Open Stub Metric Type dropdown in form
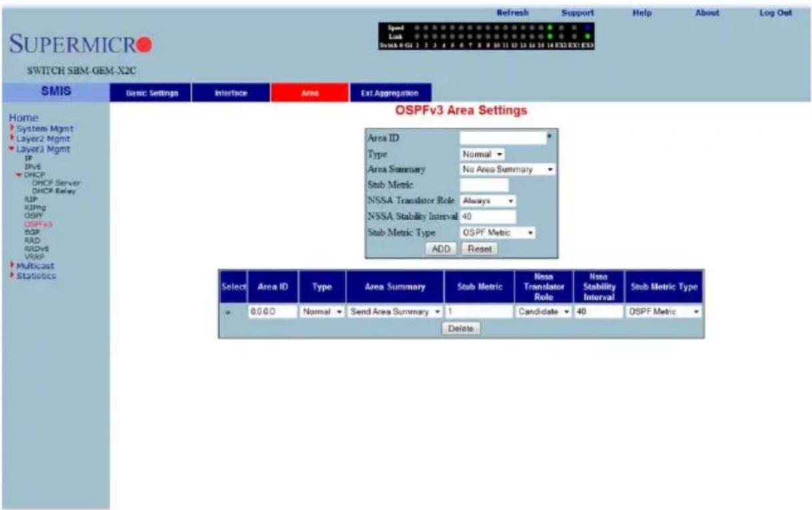Viewport: 812px width, 510px height. (498, 233)
